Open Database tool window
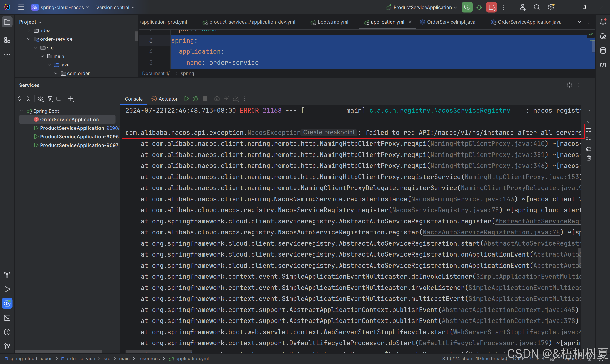The width and height of the screenshot is (610, 364). coord(603,51)
